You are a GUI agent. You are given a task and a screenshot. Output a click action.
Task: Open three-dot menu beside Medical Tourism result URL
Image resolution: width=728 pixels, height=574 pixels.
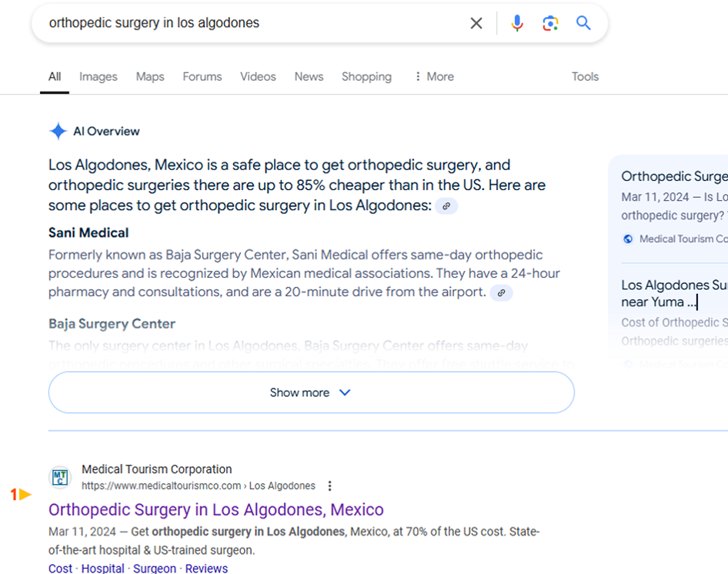330,486
